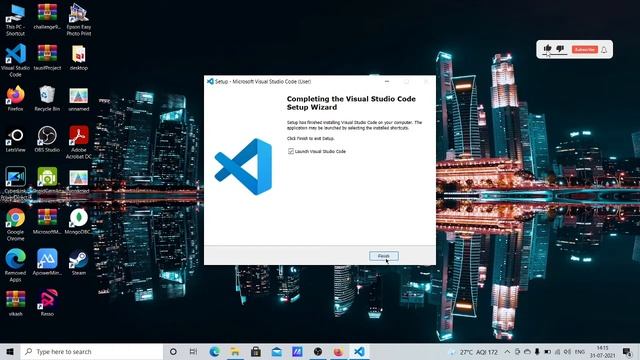Open Firefox from the taskbar

338,351
